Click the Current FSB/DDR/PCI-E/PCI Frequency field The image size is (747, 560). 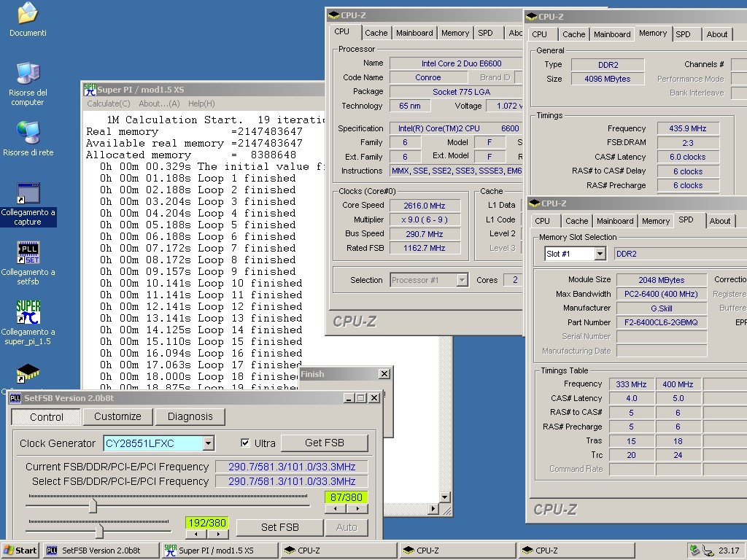pos(292,467)
